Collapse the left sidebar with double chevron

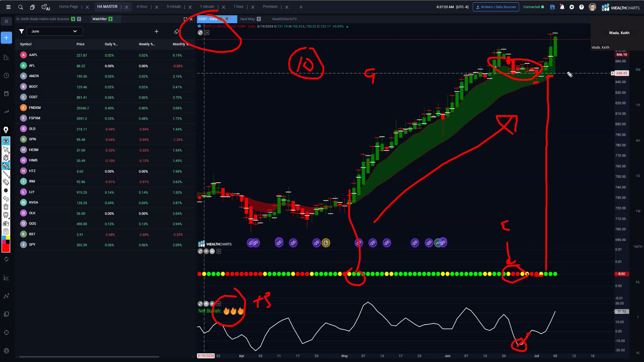[x=6, y=21]
